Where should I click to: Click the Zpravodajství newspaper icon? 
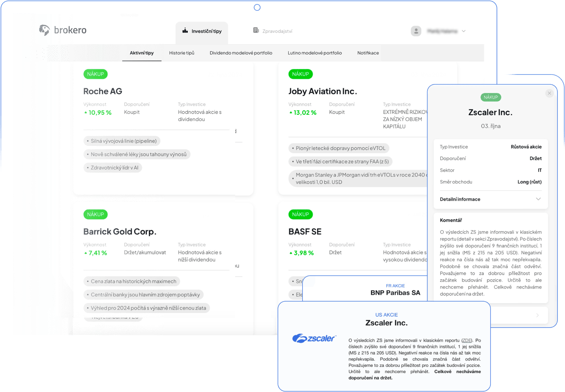(256, 30)
